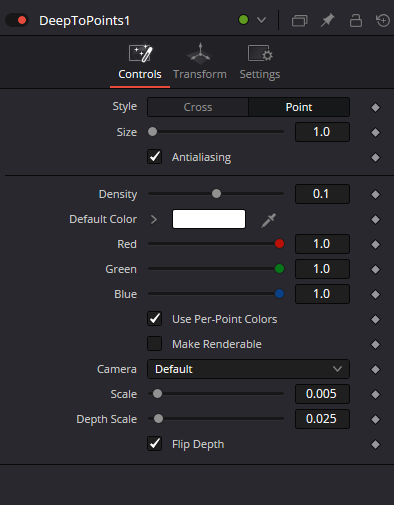This screenshot has height=505, width=394.
Task: Click the Scale slider handle
Action: (157, 394)
